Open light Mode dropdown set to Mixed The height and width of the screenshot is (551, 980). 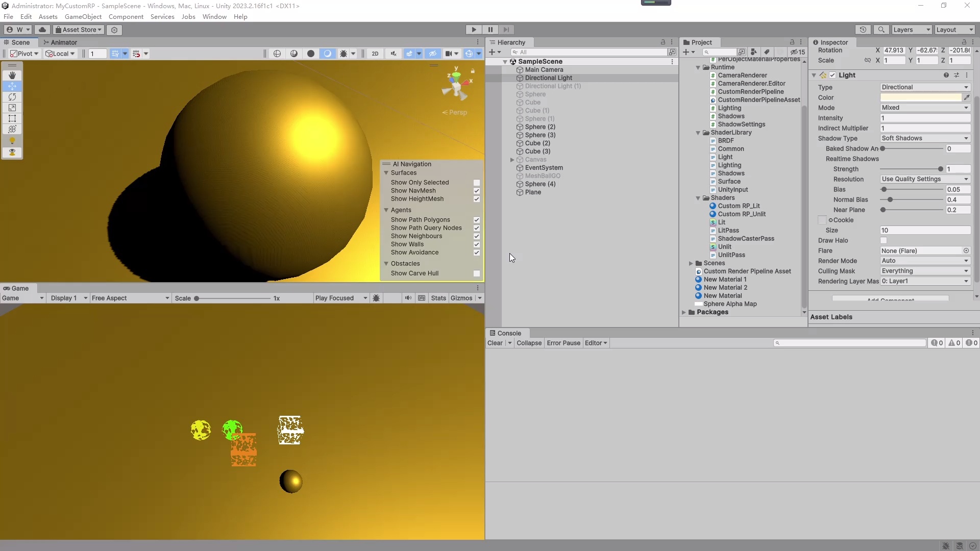[924, 108]
